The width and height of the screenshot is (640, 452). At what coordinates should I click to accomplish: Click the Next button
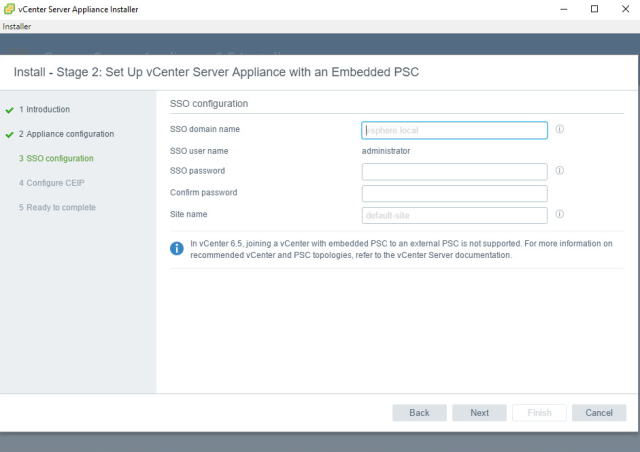pyautogui.click(x=479, y=413)
